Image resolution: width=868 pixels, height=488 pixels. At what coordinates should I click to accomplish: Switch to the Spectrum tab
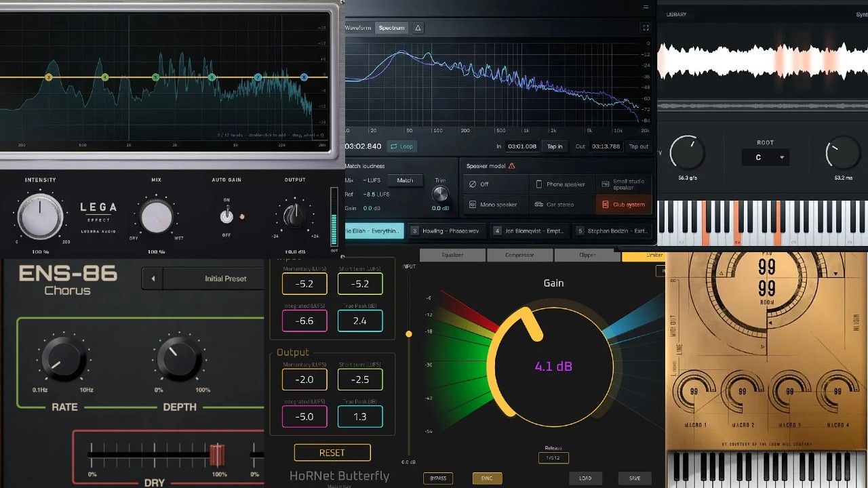coord(391,28)
